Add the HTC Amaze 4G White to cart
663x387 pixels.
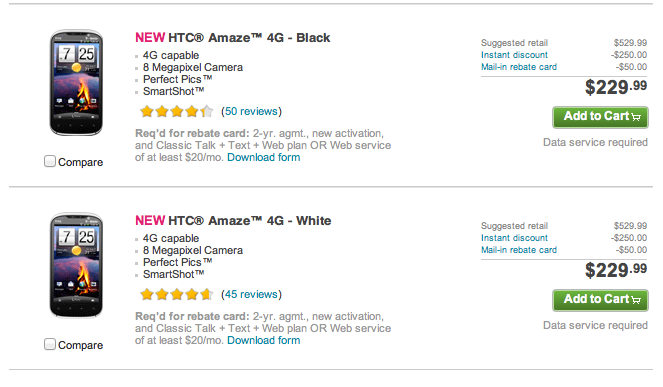(600, 300)
